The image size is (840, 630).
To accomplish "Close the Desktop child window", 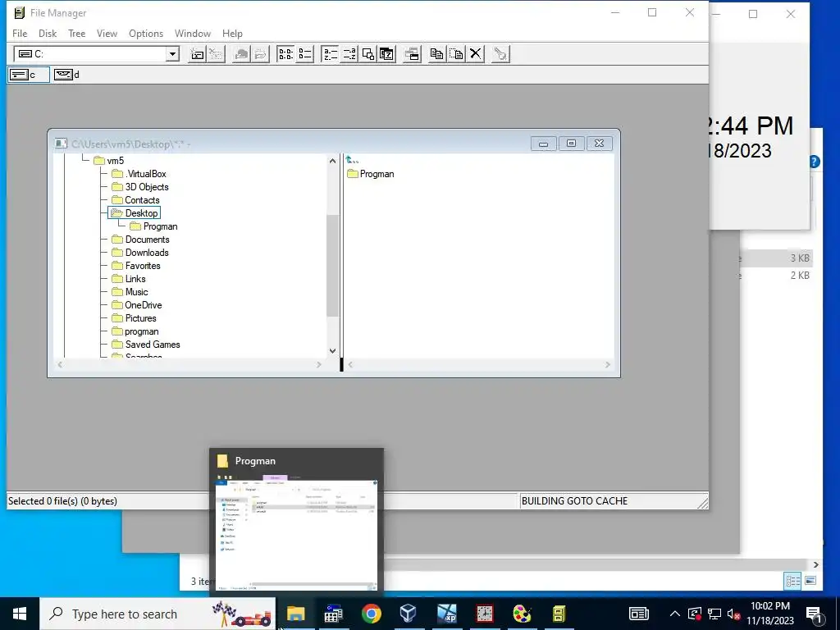I will [599, 144].
